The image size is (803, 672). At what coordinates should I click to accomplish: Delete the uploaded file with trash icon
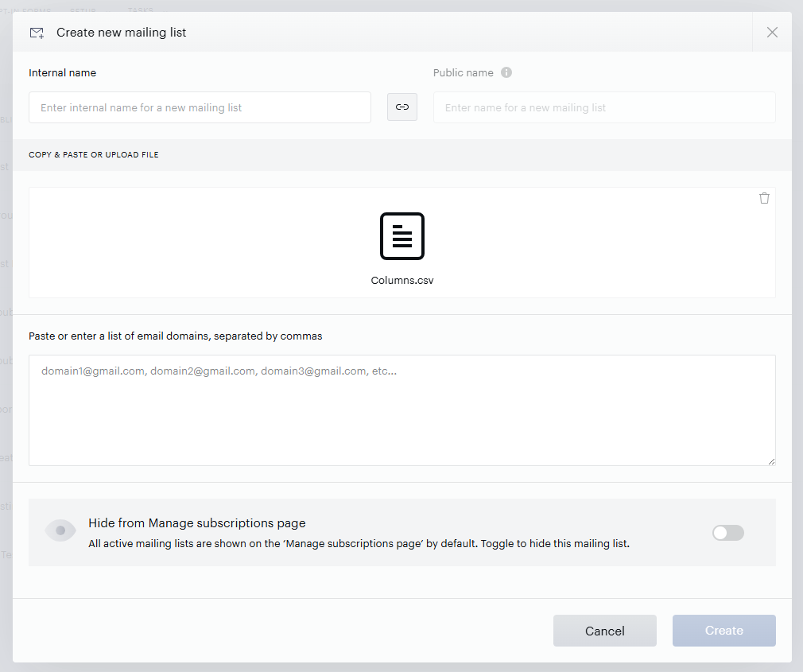click(x=764, y=198)
